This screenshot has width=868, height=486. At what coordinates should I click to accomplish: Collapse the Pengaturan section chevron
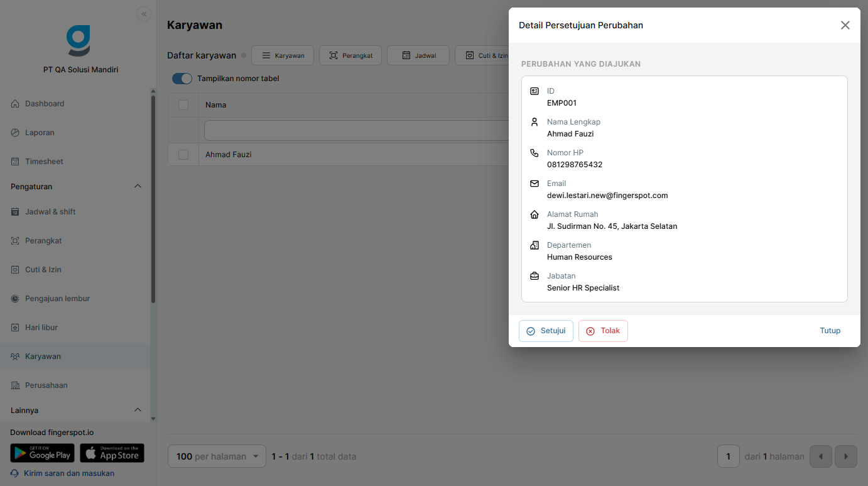tap(138, 187)
